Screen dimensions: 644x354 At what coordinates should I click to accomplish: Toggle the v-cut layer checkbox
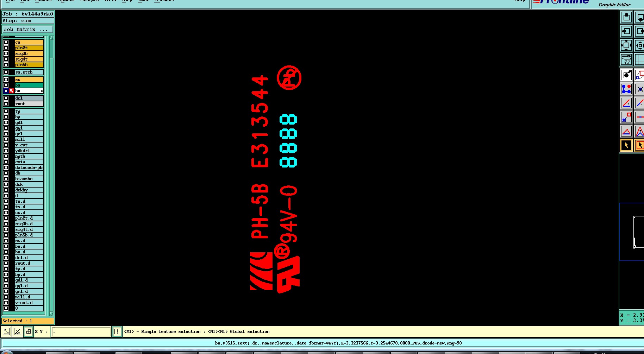pyautogui.click(x=6, y=145)
